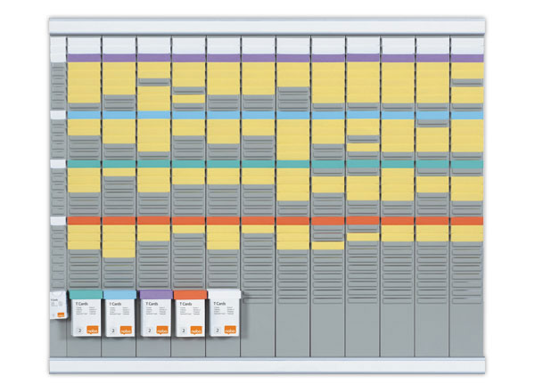The height and width of the screenshot is (392, 535).
Task: Select the white-topped T Cards pack
Action: pos(225,314)
